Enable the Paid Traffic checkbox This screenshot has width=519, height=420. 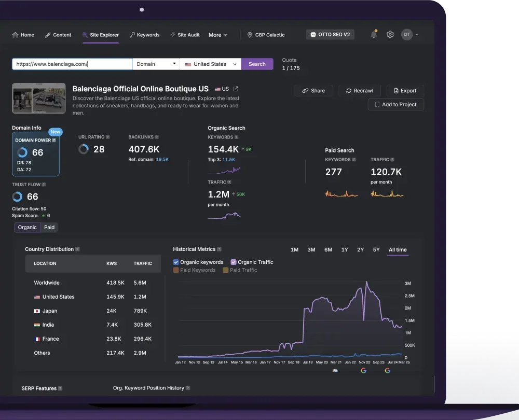[226, 270]
